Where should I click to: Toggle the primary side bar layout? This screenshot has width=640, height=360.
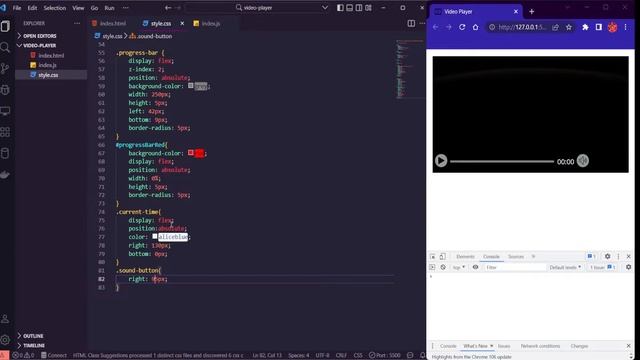coord(340,8)
